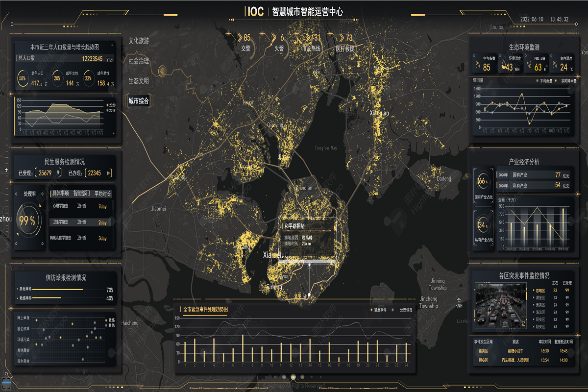
Task: Select 思明区 in the district list
Action: pos(539,291)
